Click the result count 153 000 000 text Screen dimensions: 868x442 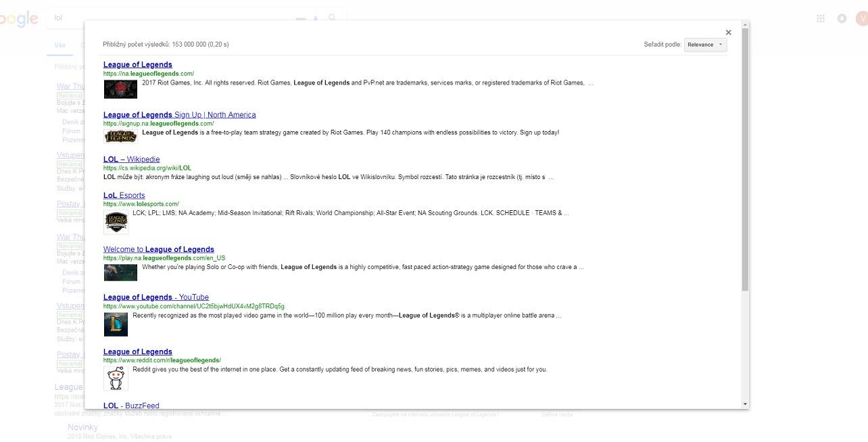pos(166,45)
